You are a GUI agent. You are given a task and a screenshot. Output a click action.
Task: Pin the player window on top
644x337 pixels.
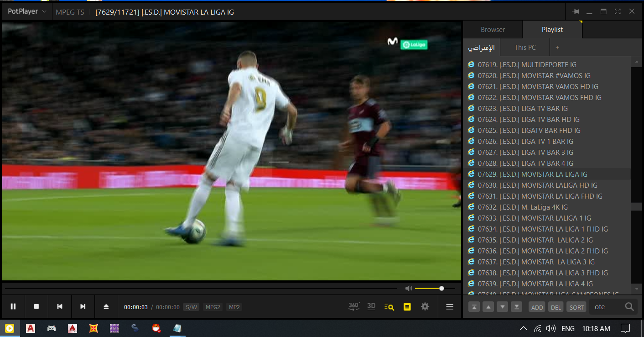[x=576, y=11]
